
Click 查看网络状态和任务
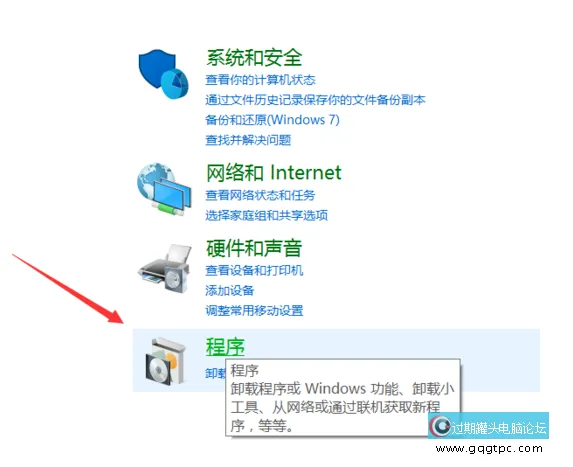click(260, 195)
